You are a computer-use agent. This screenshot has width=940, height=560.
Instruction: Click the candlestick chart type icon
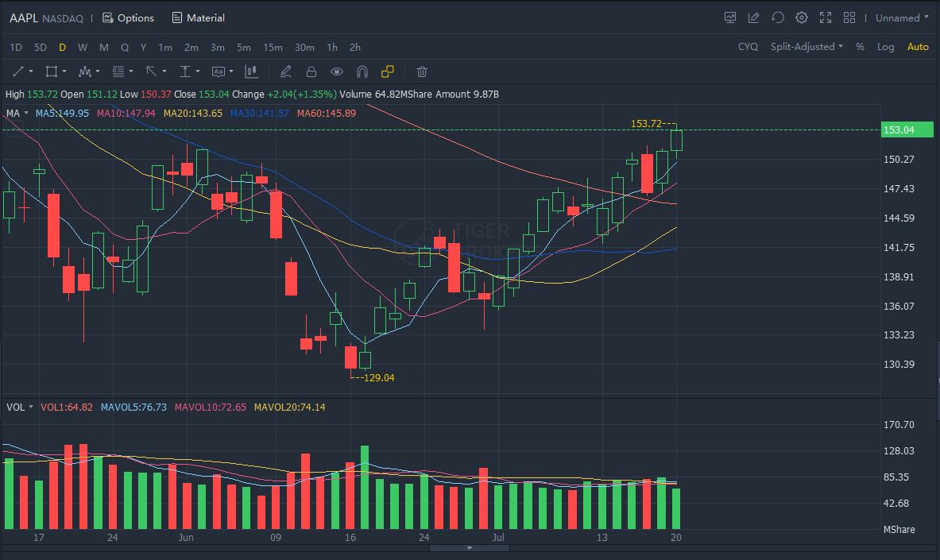pos(252,72)
